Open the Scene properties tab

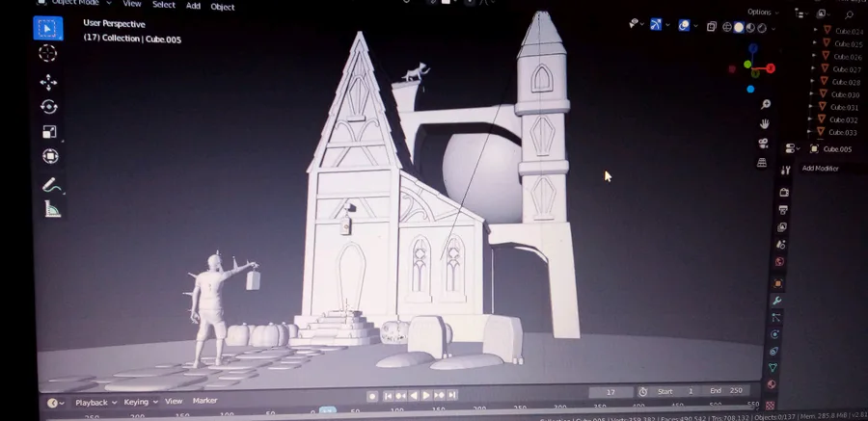780,244
